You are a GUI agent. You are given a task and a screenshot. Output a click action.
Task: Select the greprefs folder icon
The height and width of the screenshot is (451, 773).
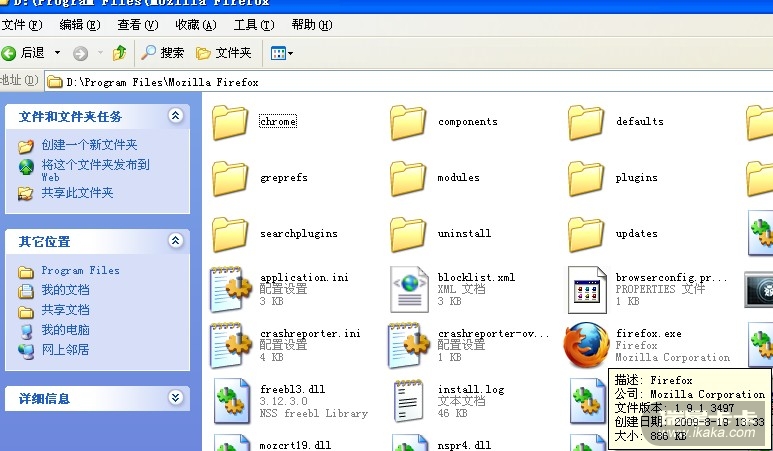[x=230, y=178]
